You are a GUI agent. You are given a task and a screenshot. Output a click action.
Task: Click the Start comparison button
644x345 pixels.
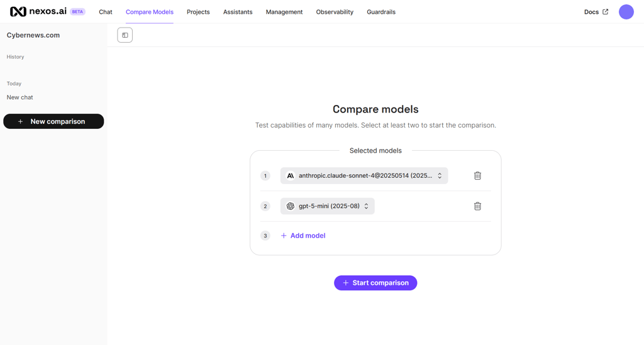point(375,283)
